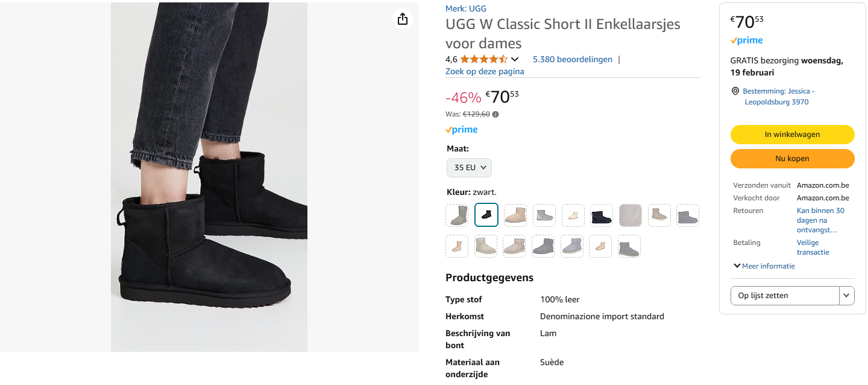Open the Op lijst zetten dropdown arrow
Viewport: 868px width, 385px height.
(846, 295)
